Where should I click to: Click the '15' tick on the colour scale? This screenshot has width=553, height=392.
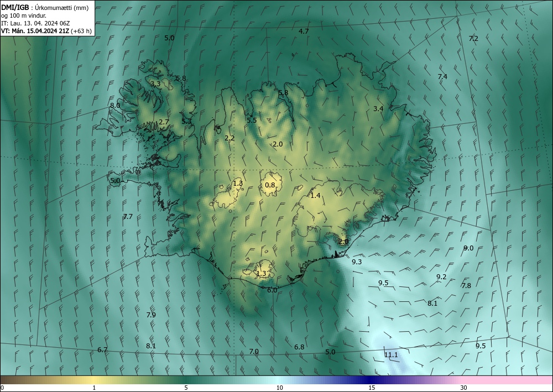point(372,388)
